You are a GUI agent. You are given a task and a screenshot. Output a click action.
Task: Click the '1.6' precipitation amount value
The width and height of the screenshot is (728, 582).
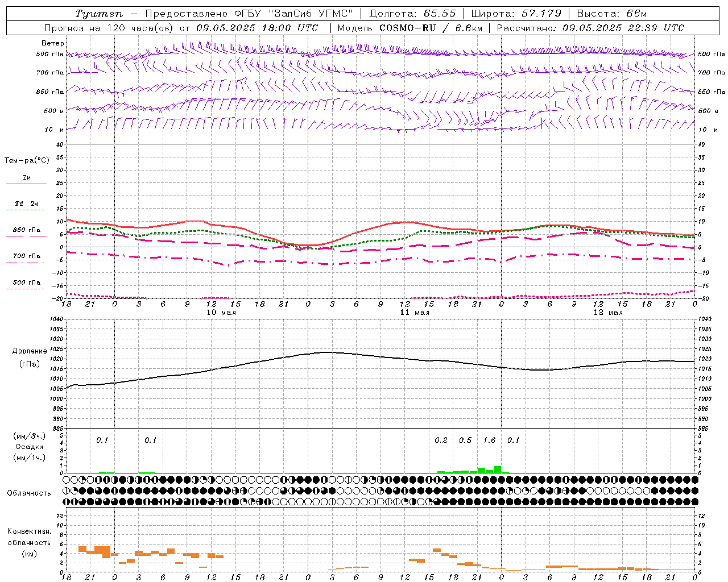pos(489,440)
